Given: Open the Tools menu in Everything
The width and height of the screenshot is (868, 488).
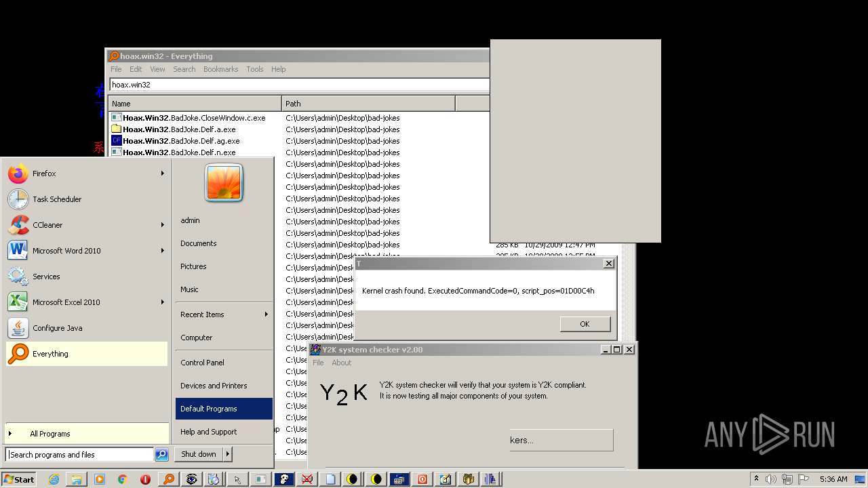Looking at the screenshot, I should pos(254,69).
